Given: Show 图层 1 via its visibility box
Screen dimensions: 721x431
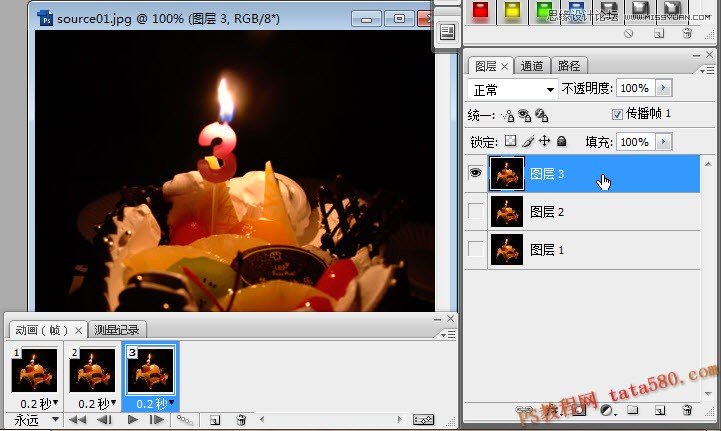Looking at the screenshot, I should pyautogui.click(x=475, y=250).
